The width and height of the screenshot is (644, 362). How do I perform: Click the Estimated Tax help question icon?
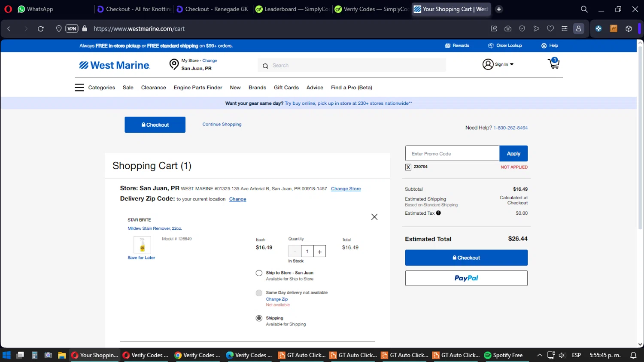tap(438, 213)
